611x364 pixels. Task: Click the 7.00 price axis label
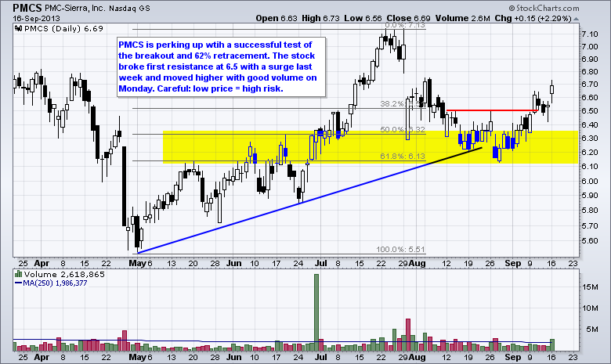[590, 47]
